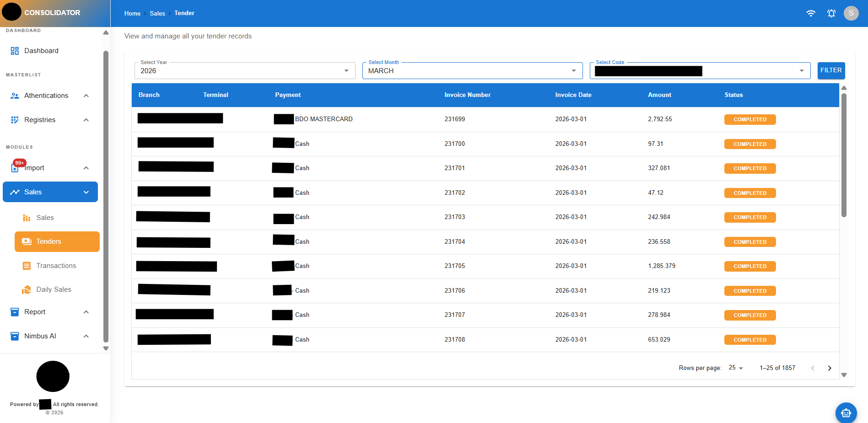
Task: Change the Rows per page value
Action: pyautogui.click(x=736, y=368)
